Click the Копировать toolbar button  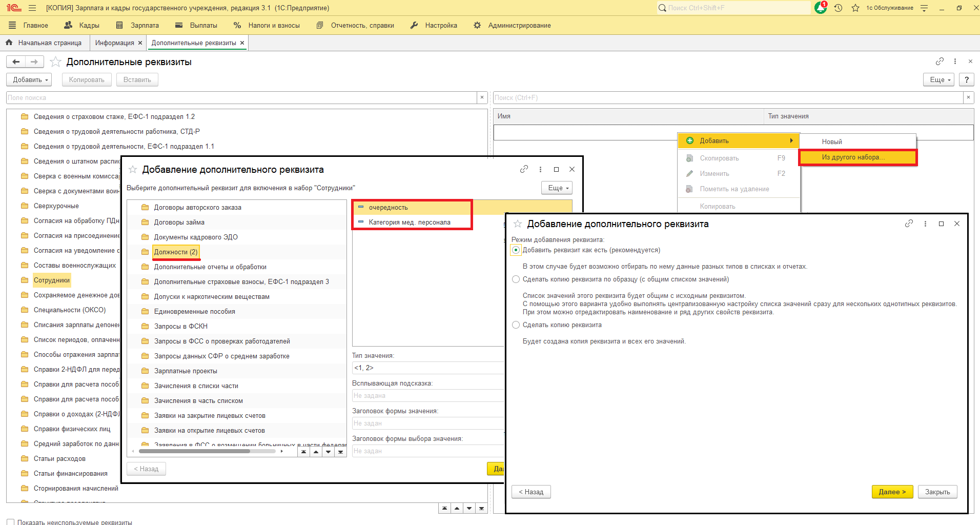pyautogui.click(x=87, y=79)
